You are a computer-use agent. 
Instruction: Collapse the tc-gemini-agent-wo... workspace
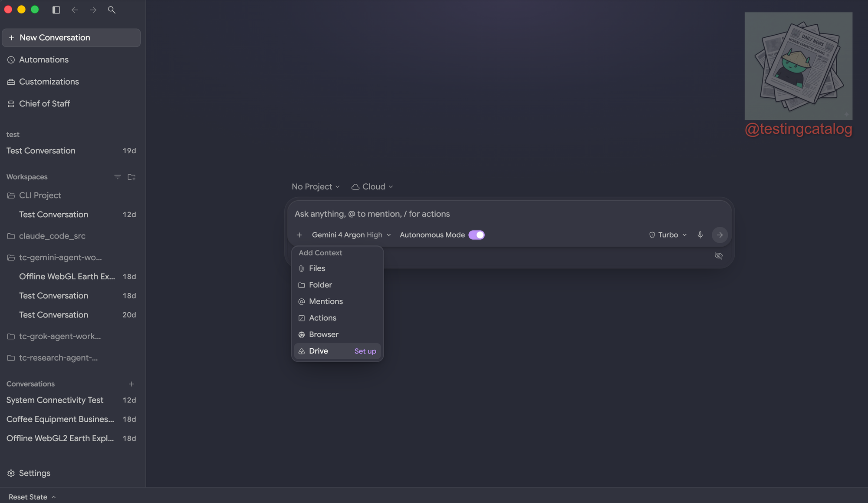pyautogui.click(x=71, y=258)
